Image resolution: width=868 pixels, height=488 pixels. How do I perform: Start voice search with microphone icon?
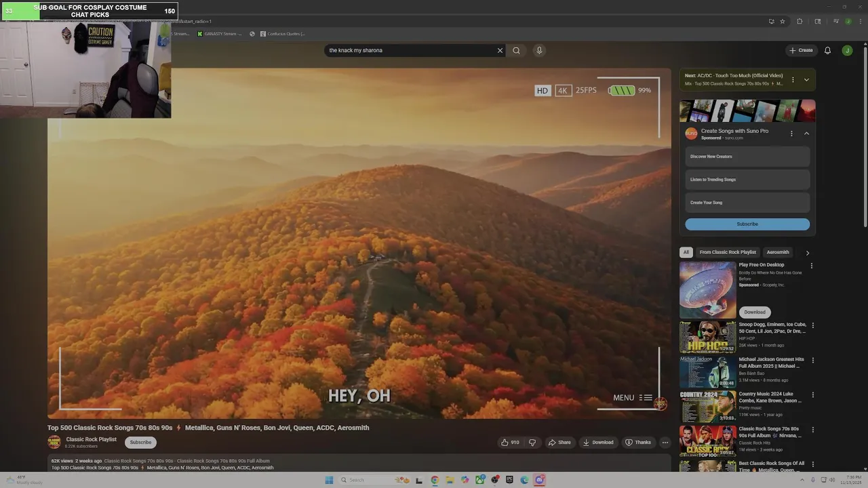(x=539, y=50)
